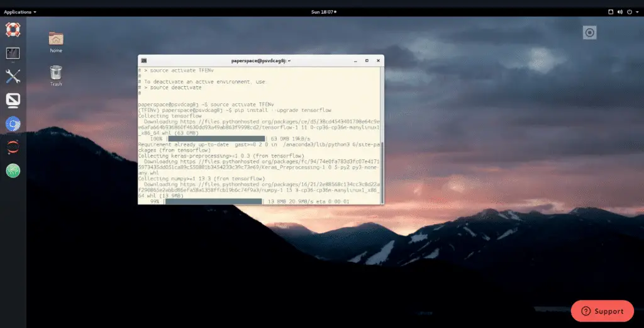Click the red Support button

click(602, 311)
